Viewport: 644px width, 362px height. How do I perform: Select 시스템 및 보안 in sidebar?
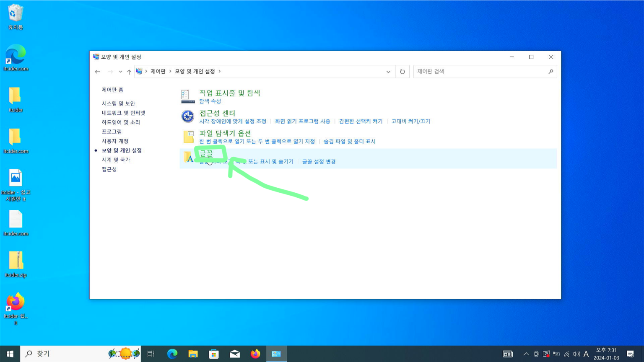[x=118, y=103]
